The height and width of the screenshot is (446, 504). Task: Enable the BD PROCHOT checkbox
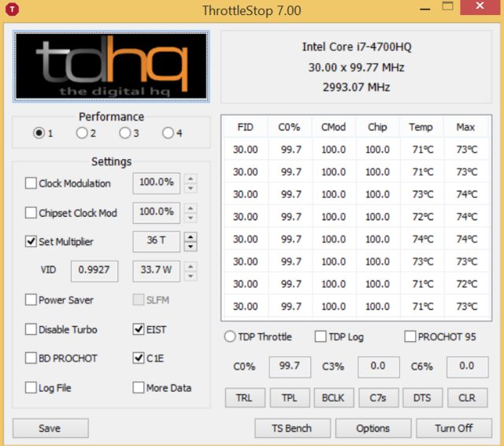(x=31, y=358)
